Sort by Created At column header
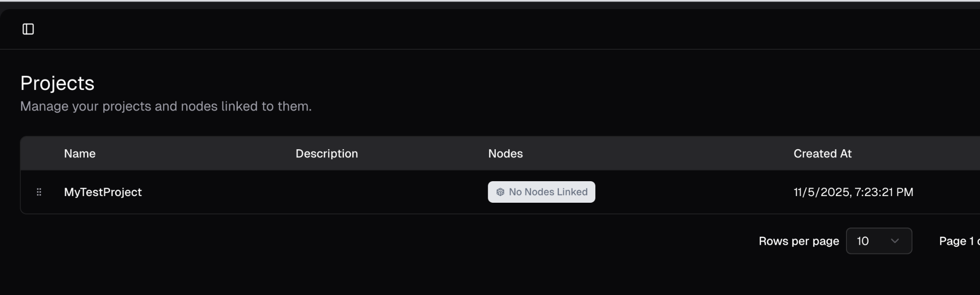The height and width of the screenshot is (295, 980). 822,153
